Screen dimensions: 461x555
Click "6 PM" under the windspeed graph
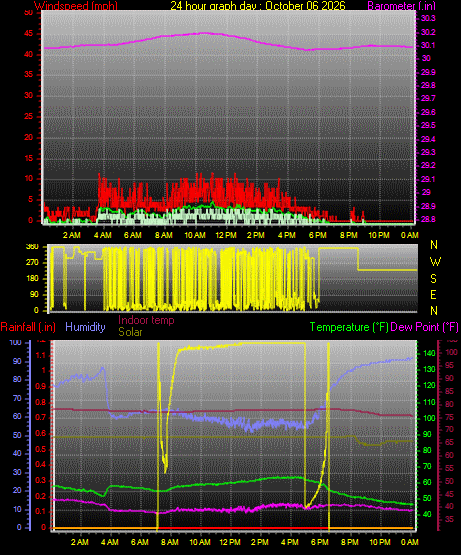[318, 235]
